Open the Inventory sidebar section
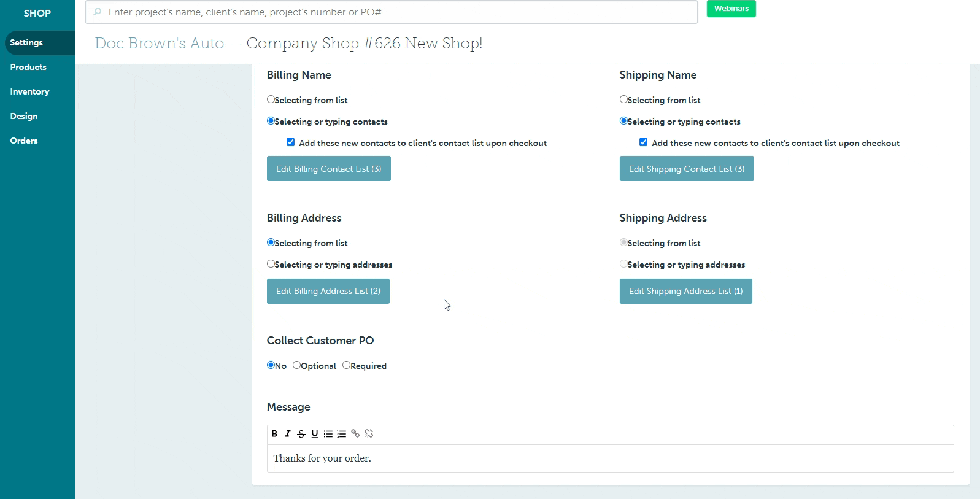 29,91
